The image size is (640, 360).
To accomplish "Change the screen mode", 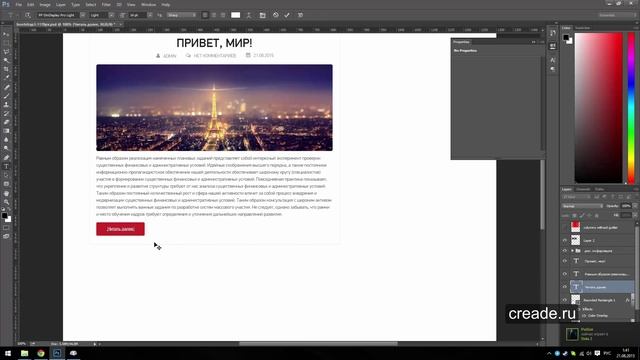I will coord(6,236).
